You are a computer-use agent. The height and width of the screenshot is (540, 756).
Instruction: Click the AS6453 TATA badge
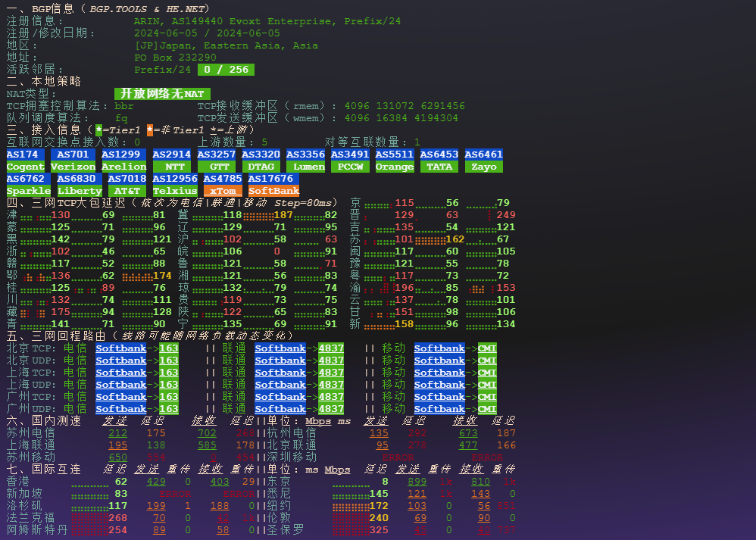tap(439, 161)
